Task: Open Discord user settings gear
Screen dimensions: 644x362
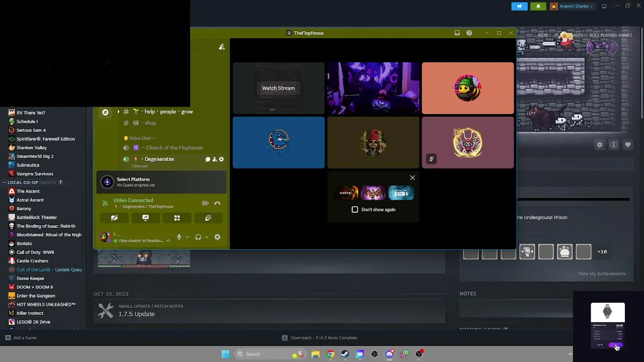Action: [x=217, y=237]
